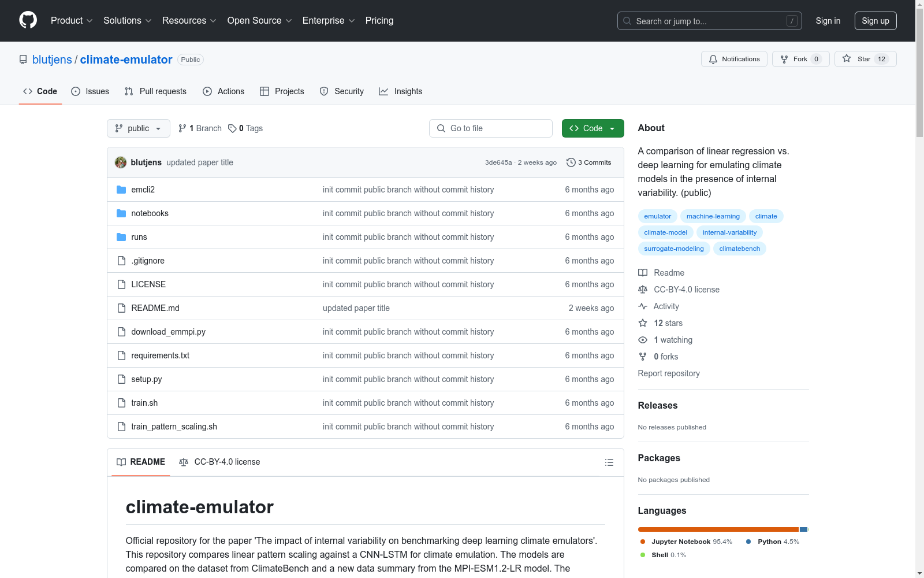This screenshot has height=578, width=924.
Task: Switch to the Issues tab
Action: 90,91
